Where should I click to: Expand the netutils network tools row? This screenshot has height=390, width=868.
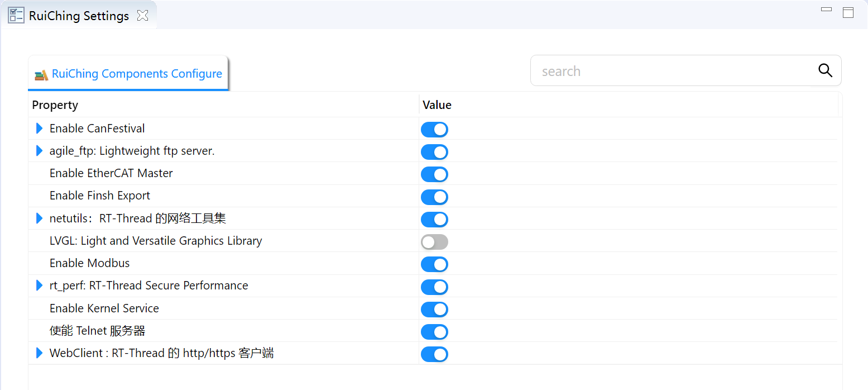coord(39,218)
